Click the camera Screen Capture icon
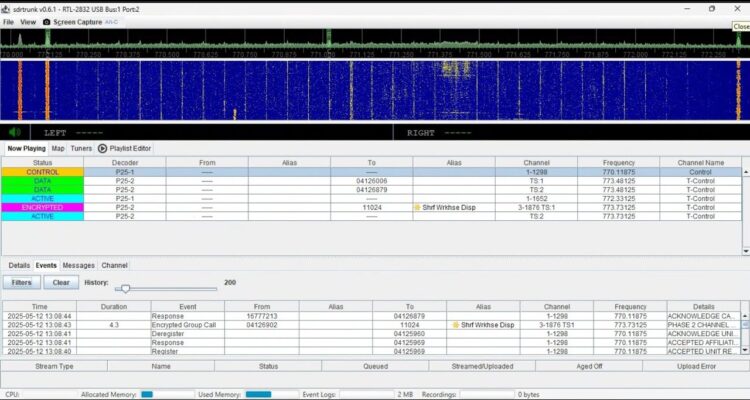Screen dimensions: 750x400 tap(46, 21)
